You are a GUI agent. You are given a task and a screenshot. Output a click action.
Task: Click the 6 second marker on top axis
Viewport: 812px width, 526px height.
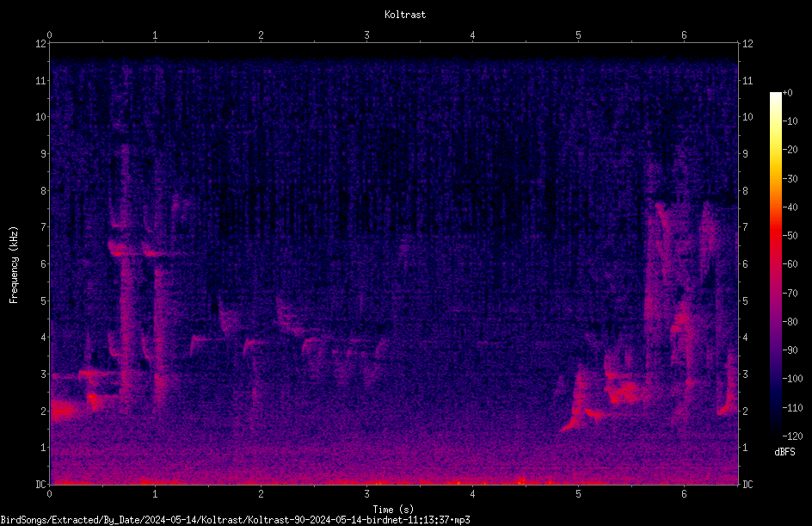pos(684,35)
